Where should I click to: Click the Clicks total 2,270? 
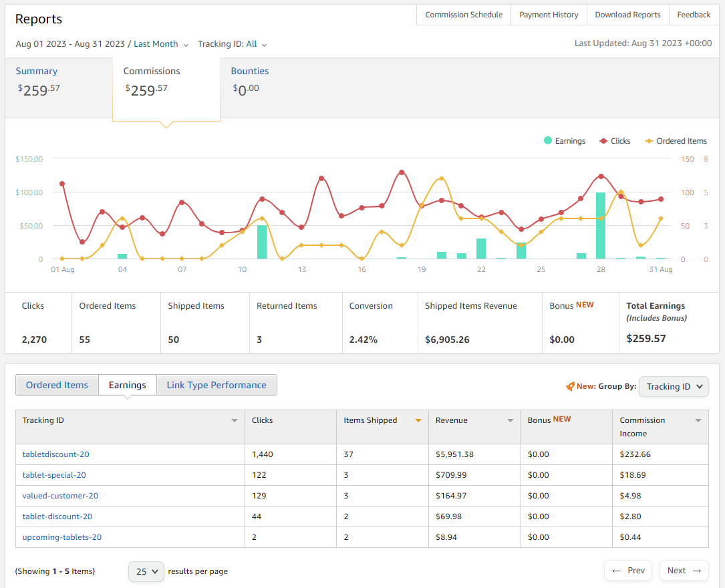point(34,339)
